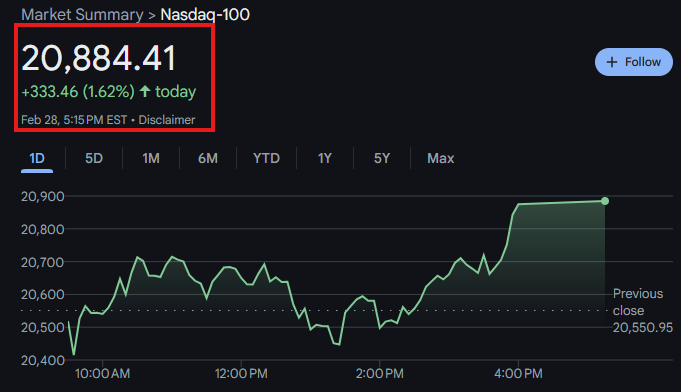Click the 20,800 y-axis label
681x392 pixels.
43,229
